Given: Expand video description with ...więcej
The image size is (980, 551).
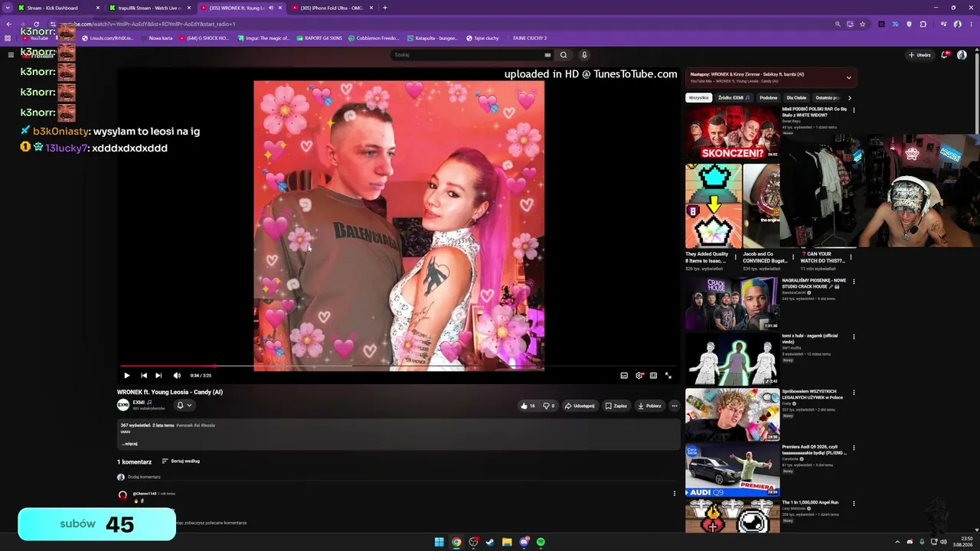Looking at the screenshot, I should click(x=129, y=443).
